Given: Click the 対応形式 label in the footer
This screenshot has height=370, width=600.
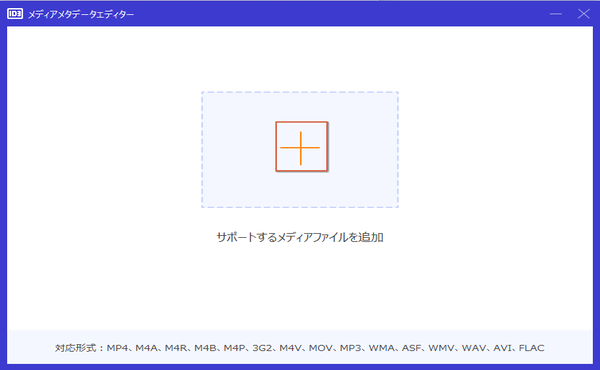Looking at the screenshot, I should 75,348.
